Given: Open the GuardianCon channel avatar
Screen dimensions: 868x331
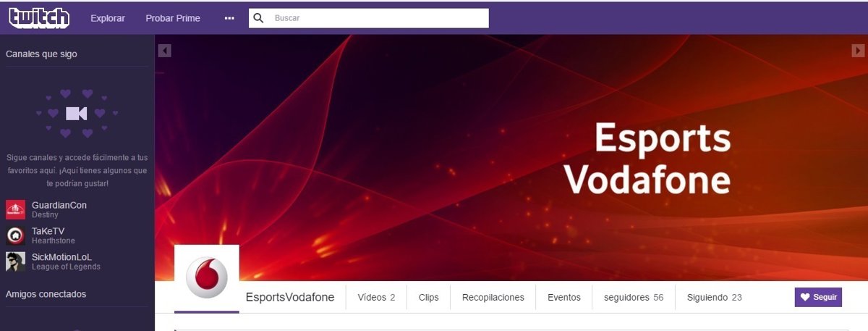Looking at the screenshot, I should (x=15, y=210).
